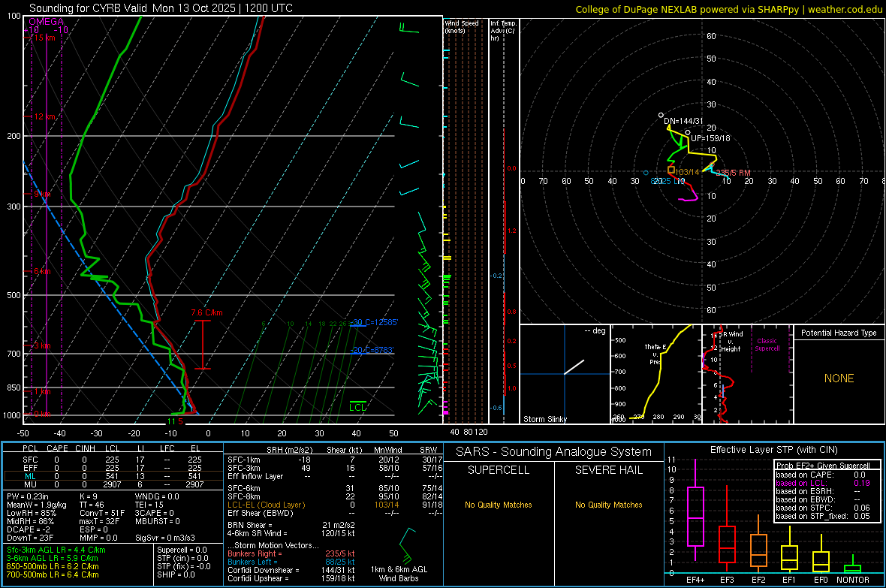Click the Classic Supercell label
The width and height of the screenshot is (886, 588).
[x=767, y=345]
